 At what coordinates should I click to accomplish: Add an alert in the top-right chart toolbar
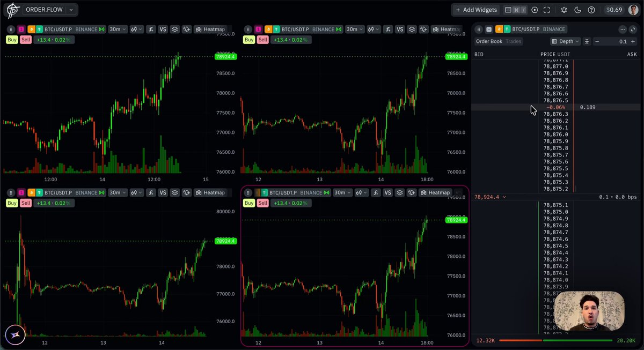[423, 29]
